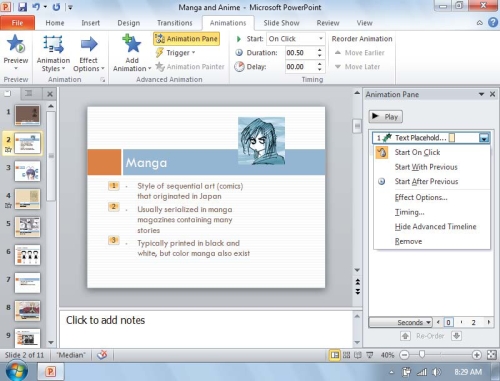Click Move Earlier in Reorder Animation
The height and width of the screenshot is (381, 500).
pos(360,53)
